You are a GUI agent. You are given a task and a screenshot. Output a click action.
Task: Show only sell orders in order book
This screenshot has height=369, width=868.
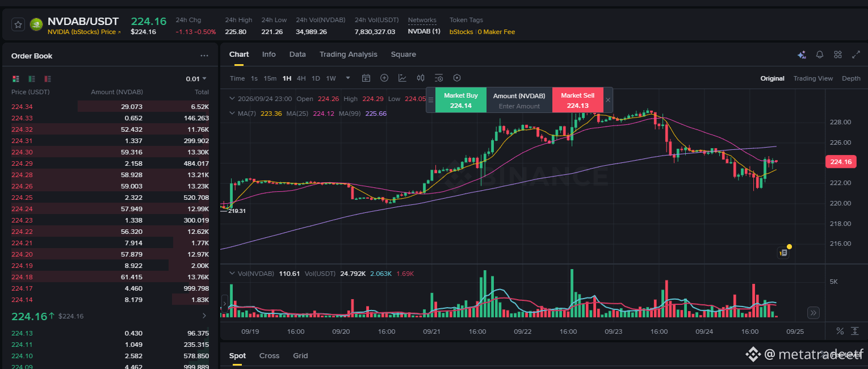pos(48,79)
